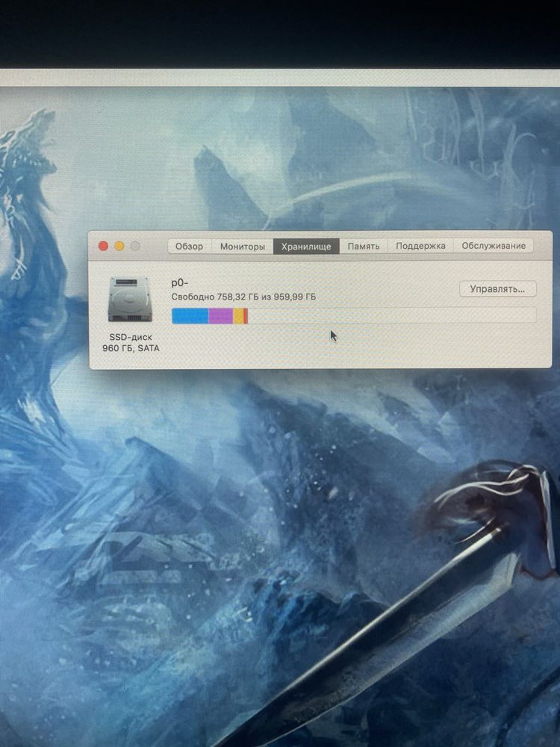
Task: Switch to the Поддержка tab
Action: (x=420, y=246)
